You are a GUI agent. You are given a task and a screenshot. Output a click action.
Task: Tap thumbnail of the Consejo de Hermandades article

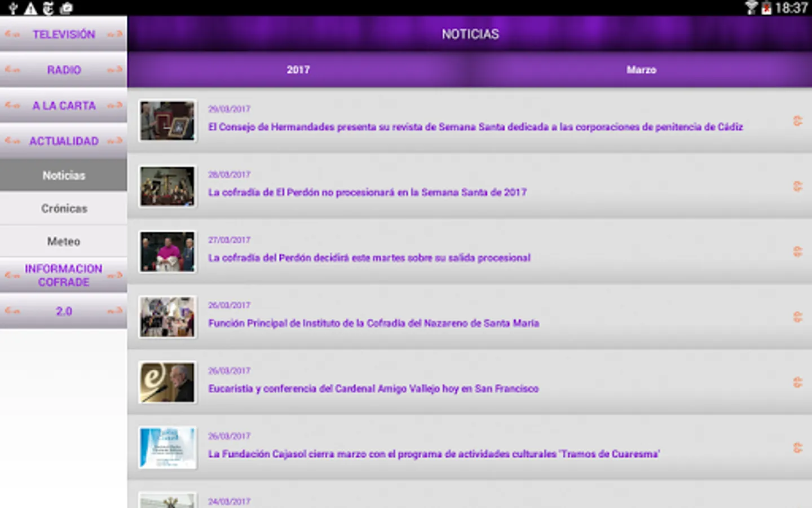tap(167, 121)
